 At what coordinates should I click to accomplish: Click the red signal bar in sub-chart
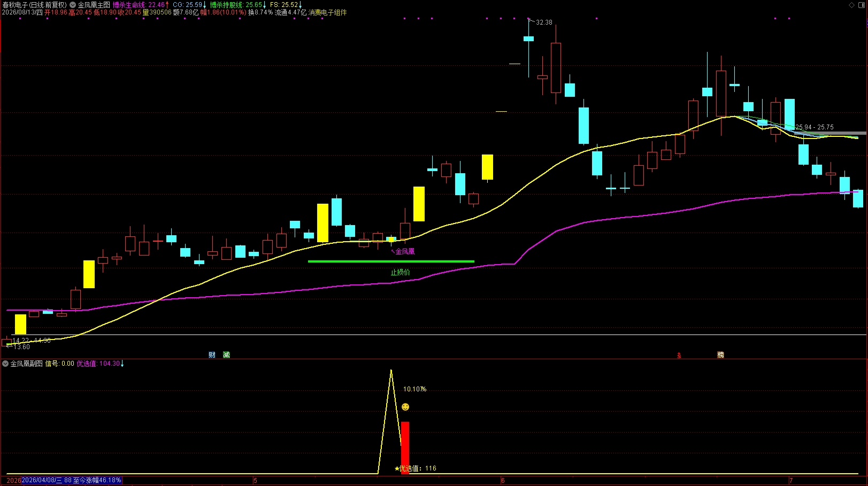[405, 448]
